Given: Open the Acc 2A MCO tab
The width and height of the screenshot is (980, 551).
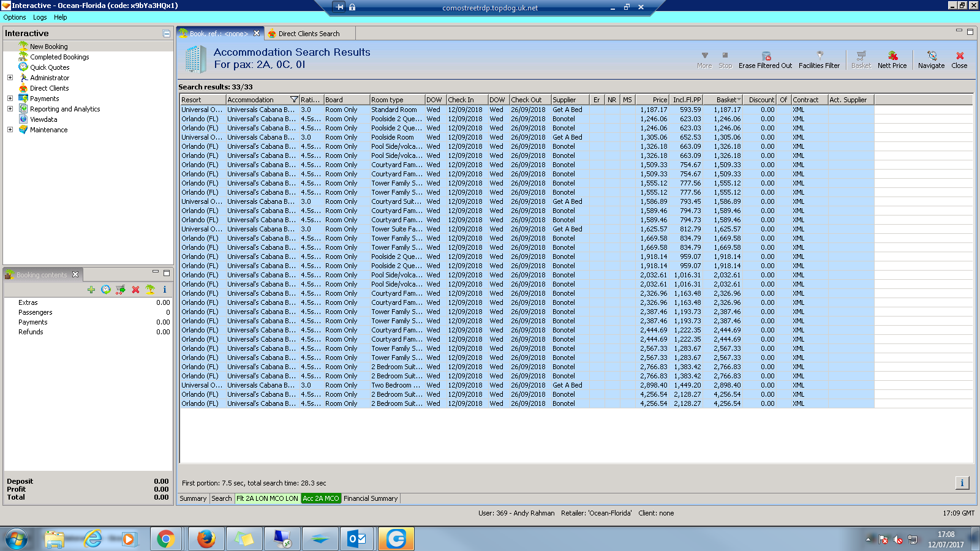Looking at the screenshot, I should point(321,498).
